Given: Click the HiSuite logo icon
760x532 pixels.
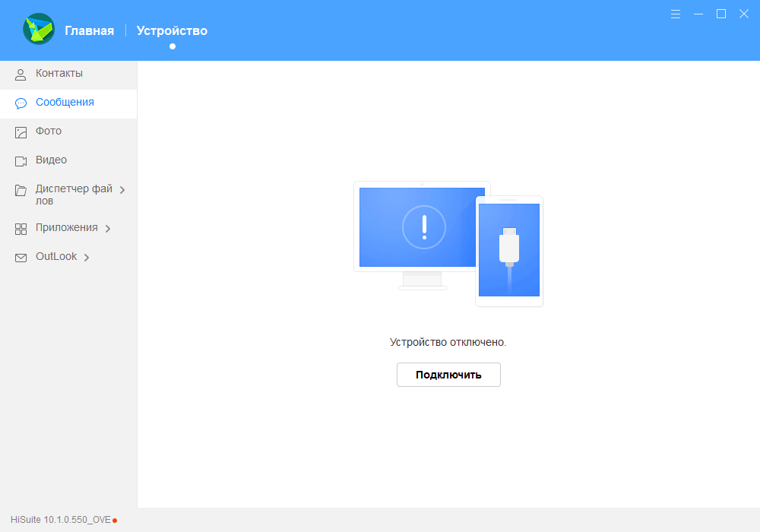Looking at the screenshot, I should [x=39, y=29].
